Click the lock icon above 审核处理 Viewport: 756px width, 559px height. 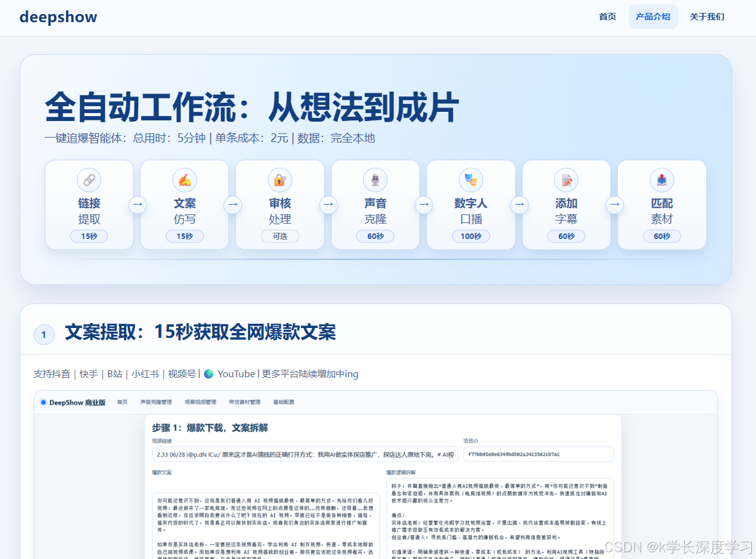click(280, 179)
